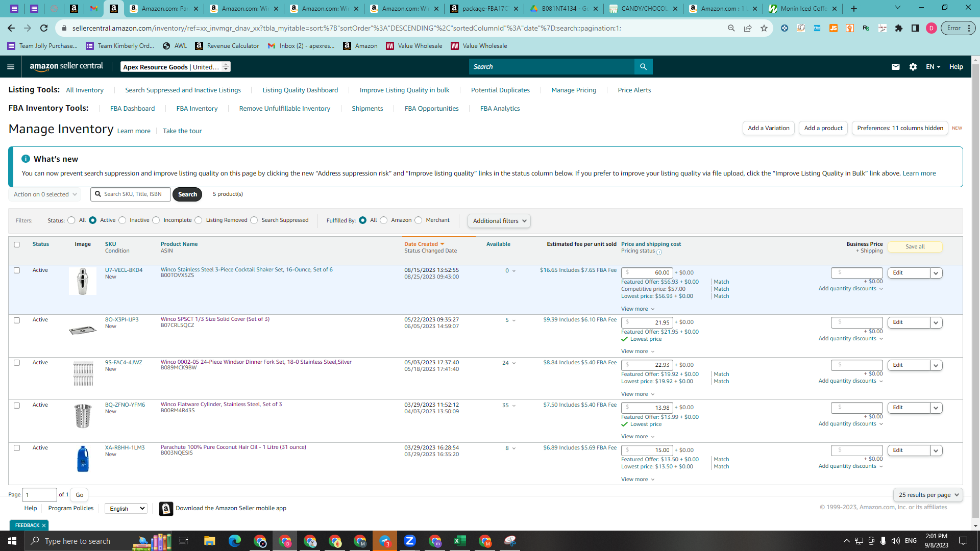Select the Inactive status radio button
Screen dimensions: 980x551
pyautogui.click(x=122, y=220)
